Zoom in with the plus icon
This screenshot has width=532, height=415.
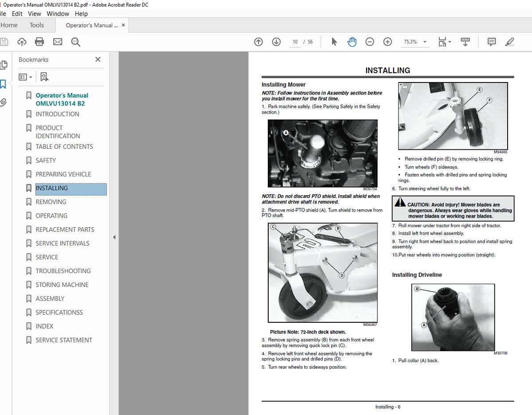tap(387, 42)
